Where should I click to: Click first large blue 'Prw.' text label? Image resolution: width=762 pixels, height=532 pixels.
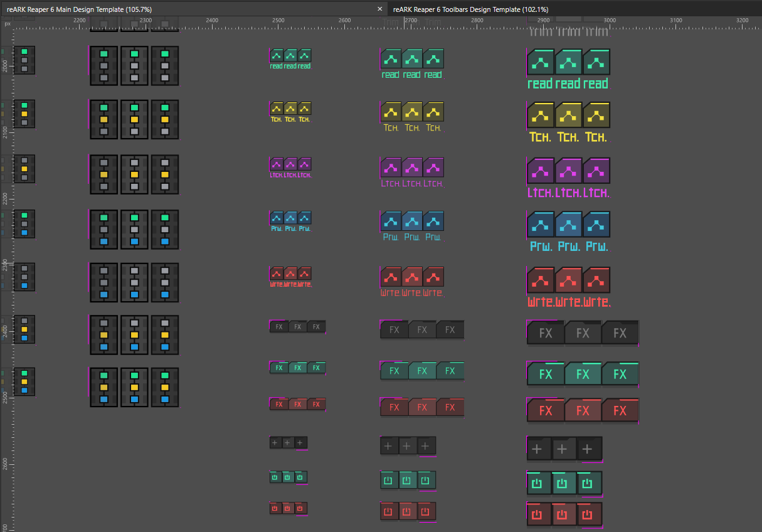[x=541, y=247]
